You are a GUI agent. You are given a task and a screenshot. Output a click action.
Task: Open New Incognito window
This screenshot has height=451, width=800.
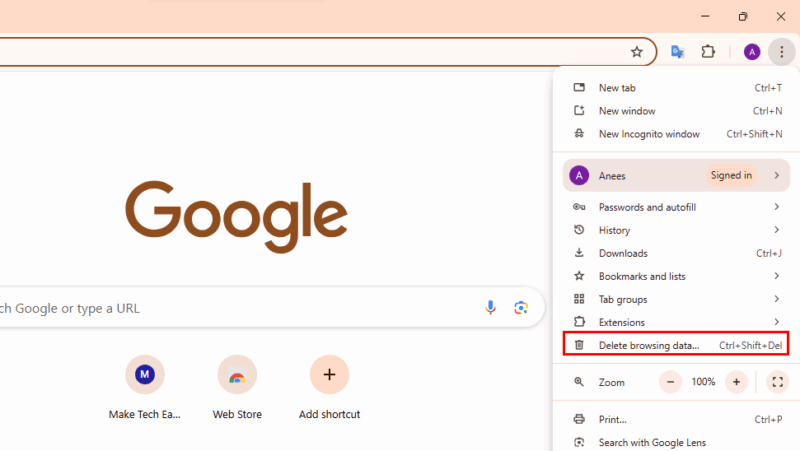point(649,134)
